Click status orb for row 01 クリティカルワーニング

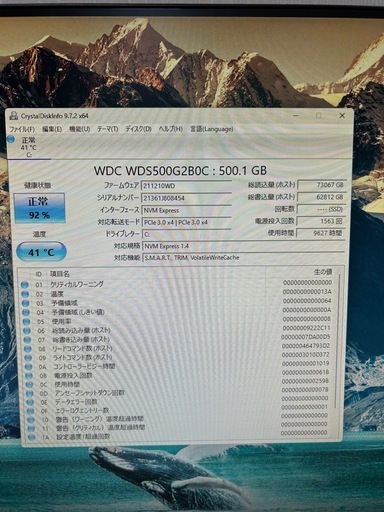click(x=24, y=285)
